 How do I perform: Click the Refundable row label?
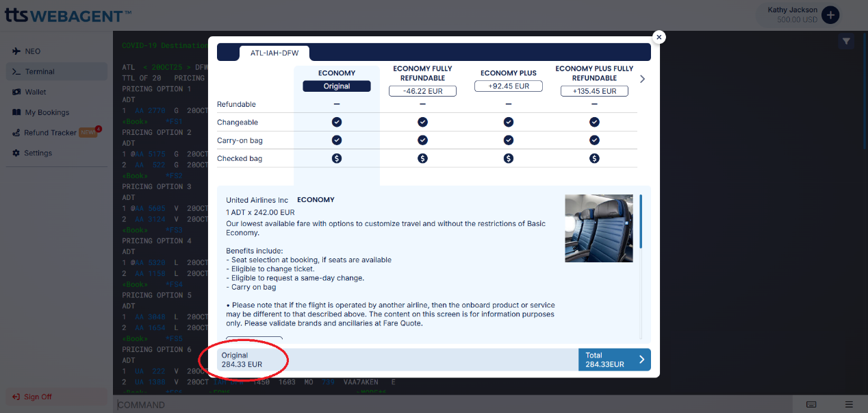(236, 104)
